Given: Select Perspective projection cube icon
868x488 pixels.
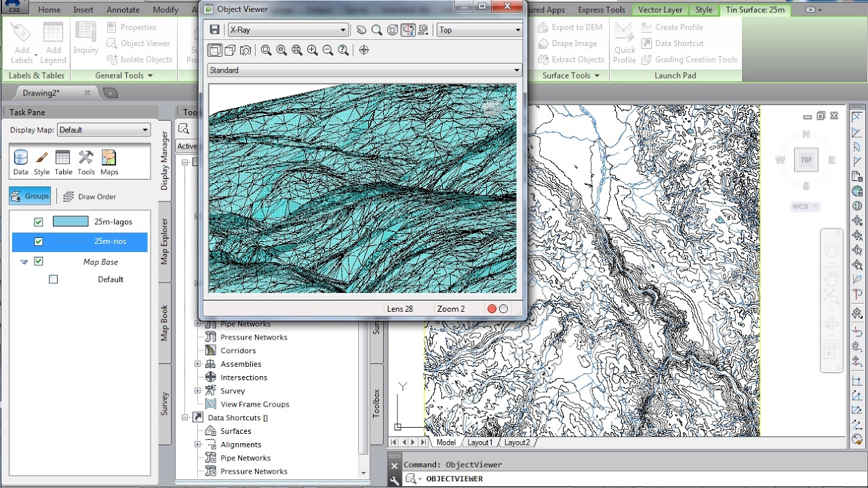Looking at the screenshot, I should point(230,50).
